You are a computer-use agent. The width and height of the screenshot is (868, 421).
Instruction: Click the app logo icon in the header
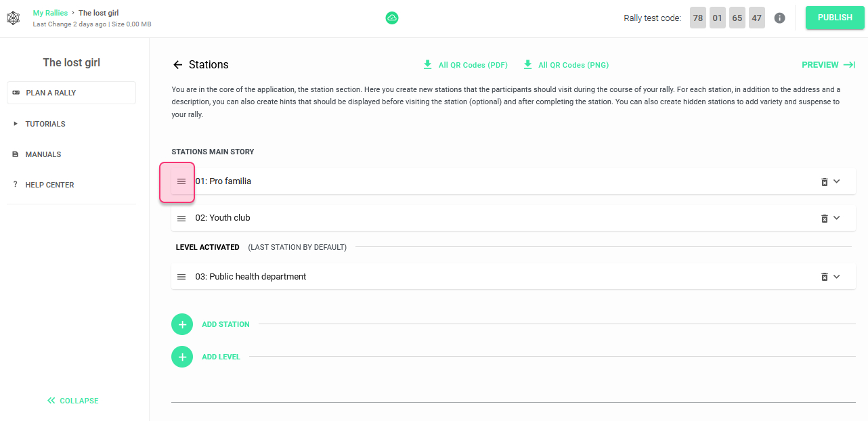[14, 18]
